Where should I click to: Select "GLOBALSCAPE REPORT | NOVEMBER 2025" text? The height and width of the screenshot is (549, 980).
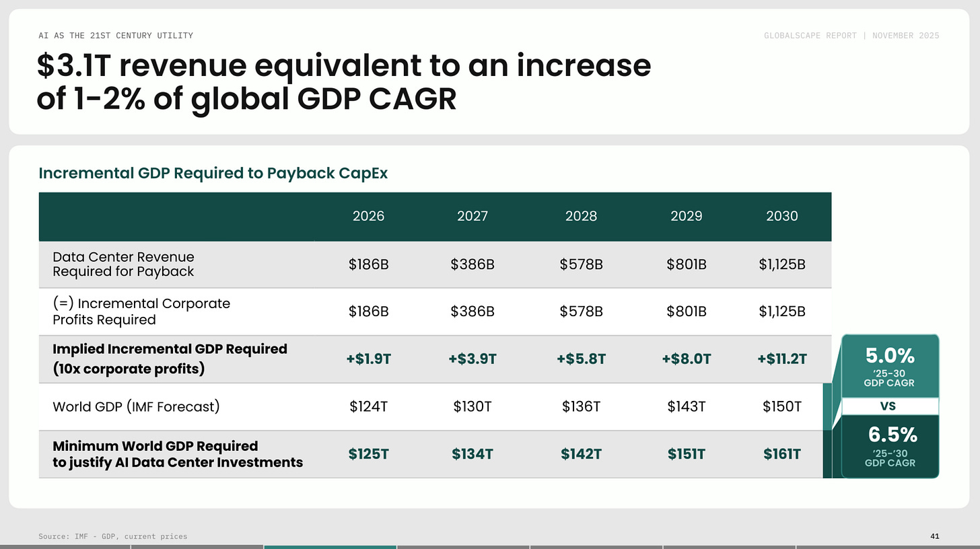click(851, 36)
